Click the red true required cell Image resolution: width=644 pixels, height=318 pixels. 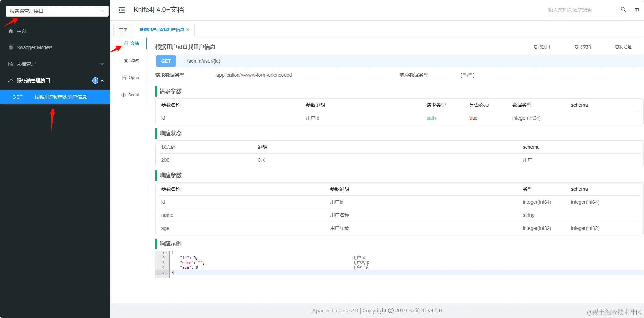473,118
